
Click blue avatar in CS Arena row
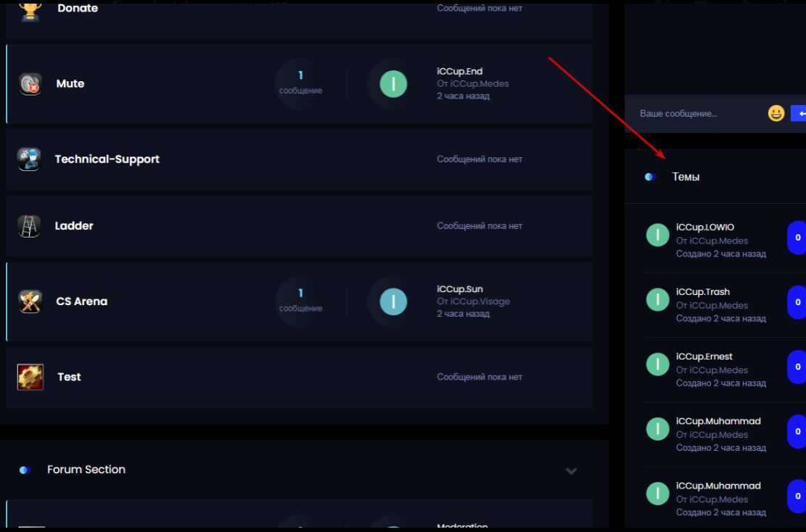(x=394, y=302)
